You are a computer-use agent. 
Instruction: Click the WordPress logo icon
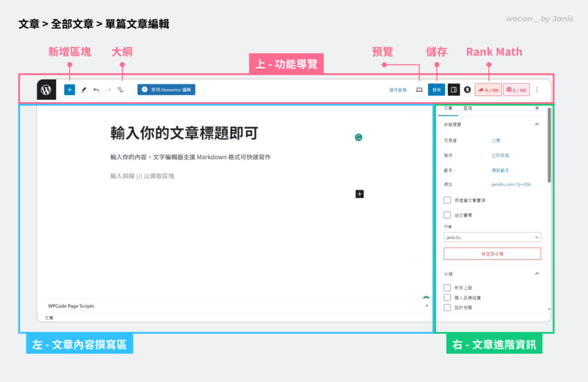pos(47,90)
